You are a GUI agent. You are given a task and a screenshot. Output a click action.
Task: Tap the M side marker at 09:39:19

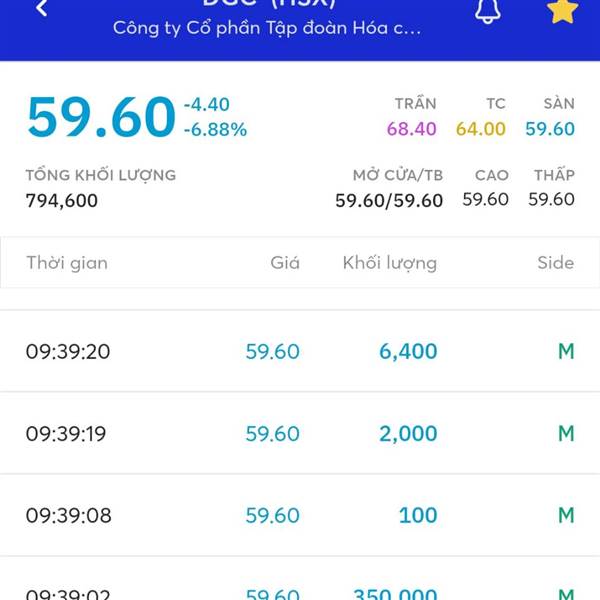pyautogui.click(x=566, y=433)
